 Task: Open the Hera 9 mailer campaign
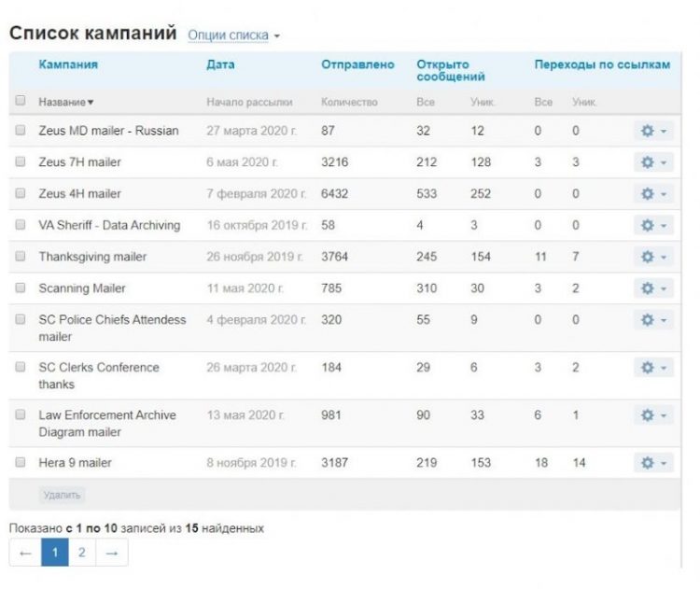pos(75,463)
